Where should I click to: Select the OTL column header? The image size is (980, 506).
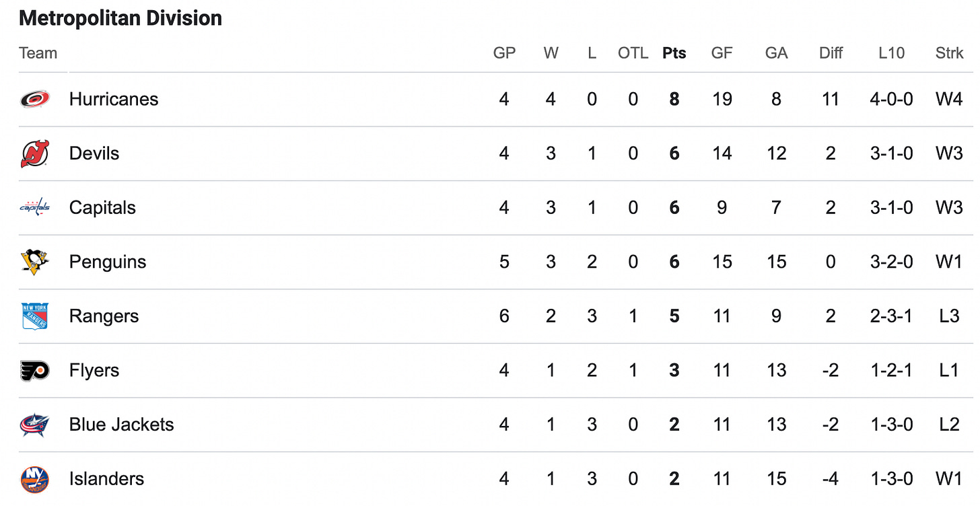pyautogui.click(x=633, y=53)
